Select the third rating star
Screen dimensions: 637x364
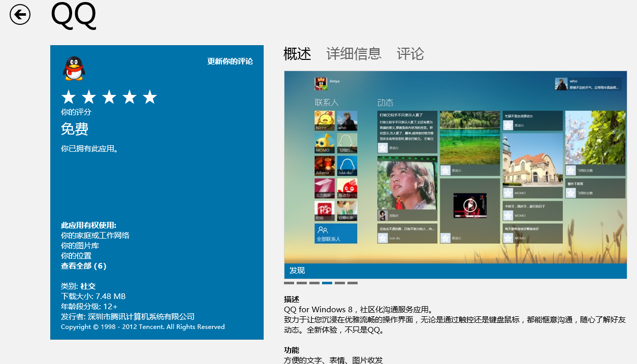[109, 97]
